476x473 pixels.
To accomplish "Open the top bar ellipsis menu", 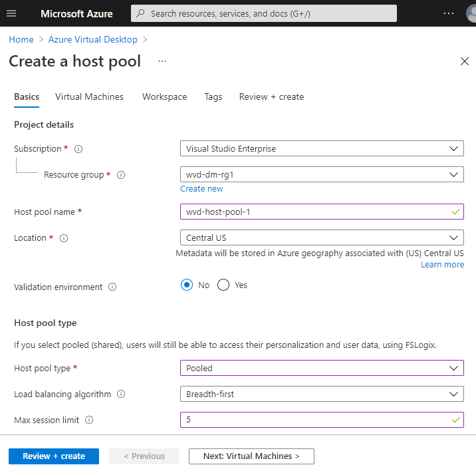I will point(448,13).
